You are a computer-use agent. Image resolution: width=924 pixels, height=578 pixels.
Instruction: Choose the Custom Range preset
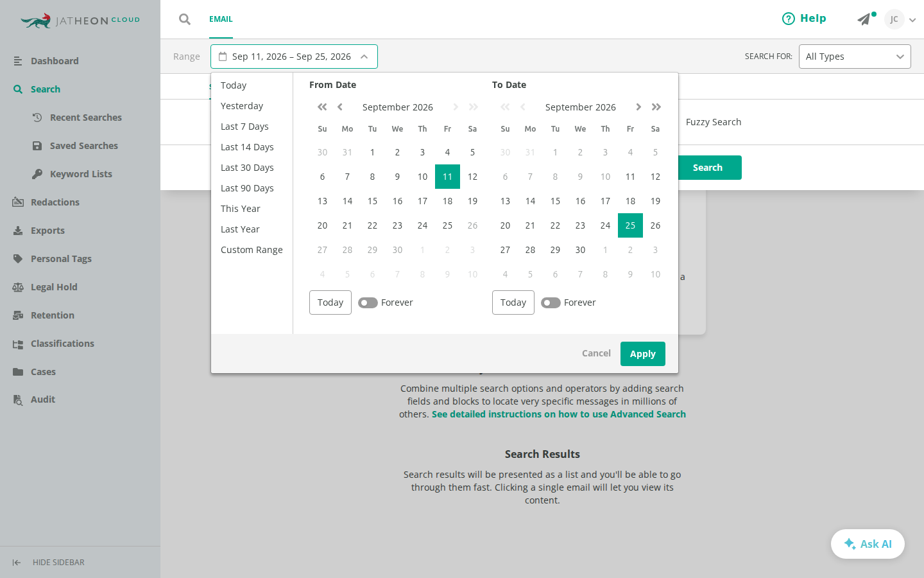[x=252, y=250]
